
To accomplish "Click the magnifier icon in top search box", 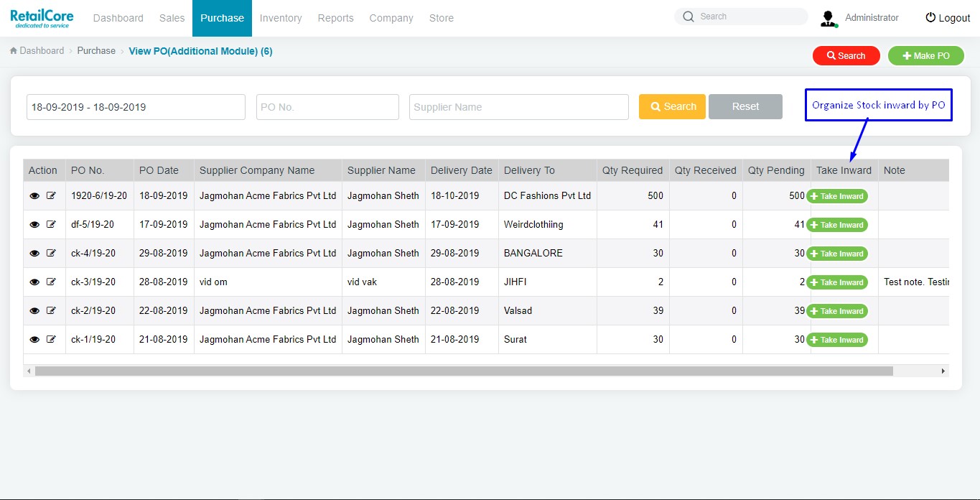I will (x=689, y=17).
